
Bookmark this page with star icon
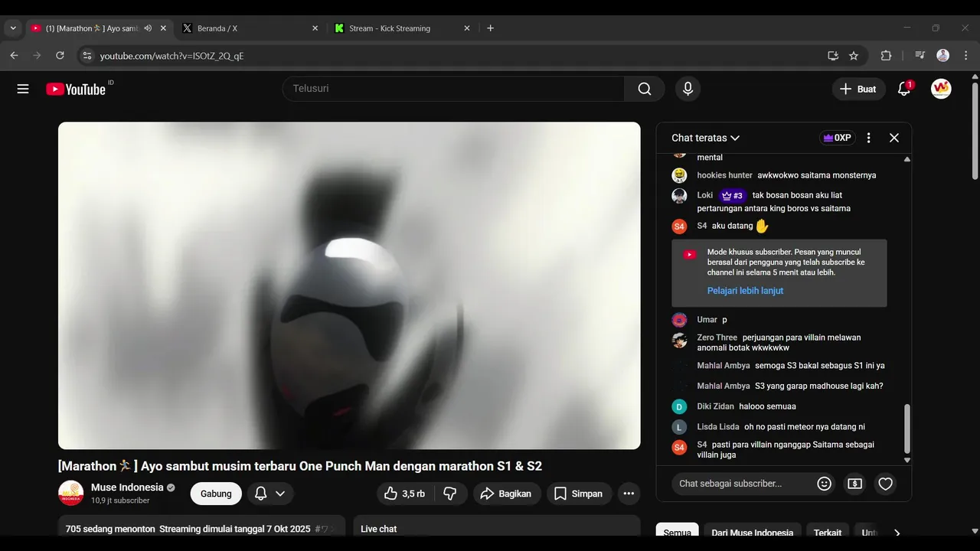point(854,56)
